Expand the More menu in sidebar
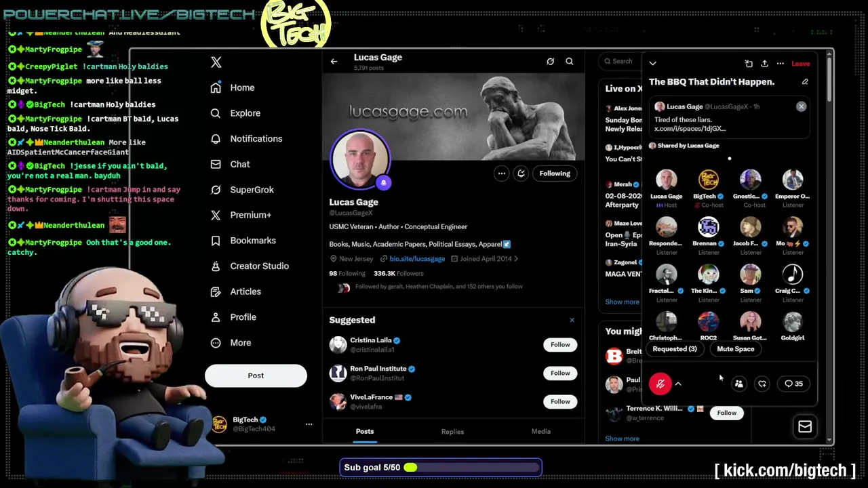The height and width of the screenshot is (488, 868). [x=231, y=342]
